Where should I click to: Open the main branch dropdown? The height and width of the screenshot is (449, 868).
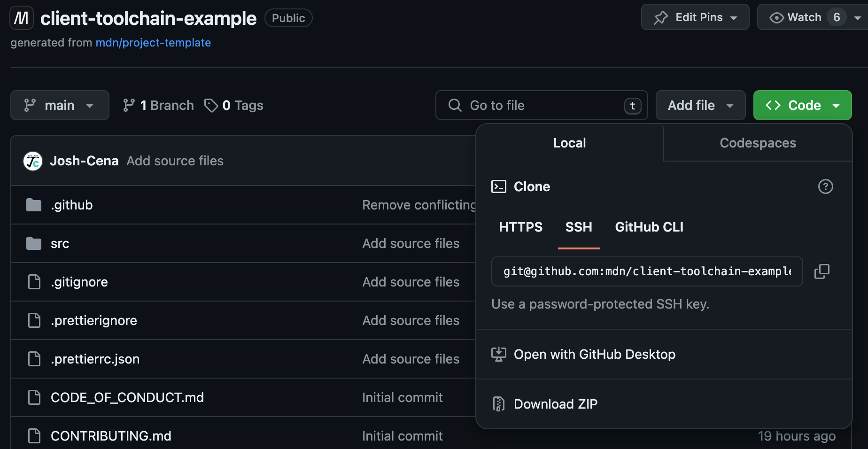[x=60, y=105]
